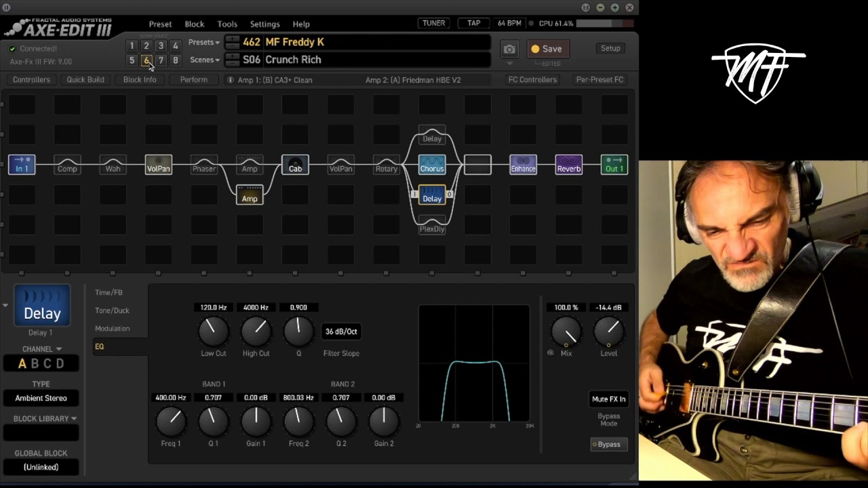Select the Out 1 block

(x=614, y=165)
